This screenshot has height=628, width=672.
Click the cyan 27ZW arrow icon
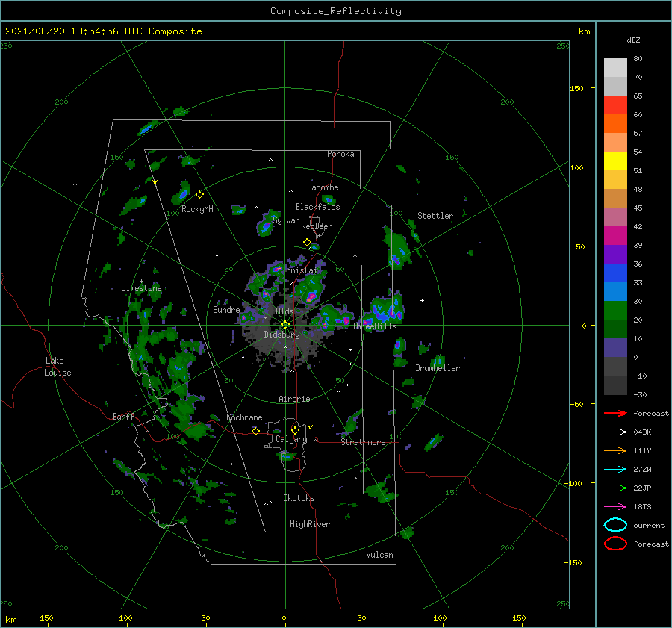(x=615, y=470)
